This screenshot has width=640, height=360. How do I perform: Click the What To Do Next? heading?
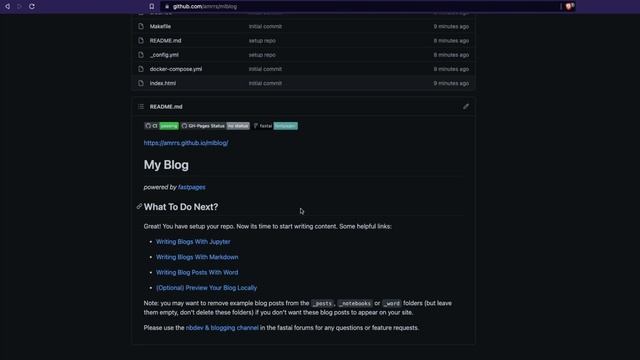coord(181,207)
